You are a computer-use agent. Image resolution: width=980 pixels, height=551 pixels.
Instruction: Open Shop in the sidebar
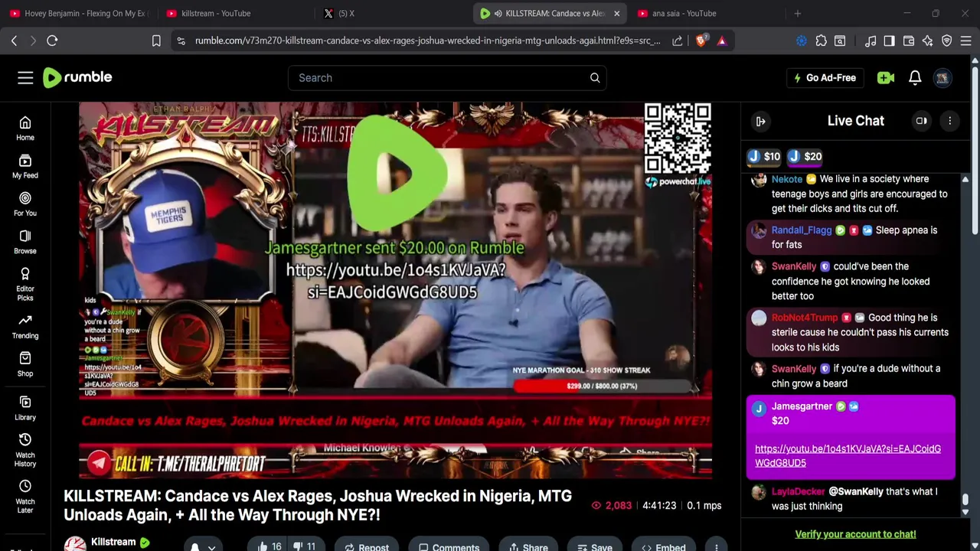click(25, 364)
